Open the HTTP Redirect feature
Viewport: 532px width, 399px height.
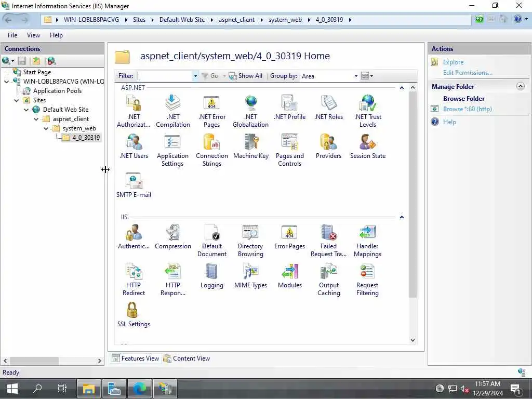tap(134, 280)
